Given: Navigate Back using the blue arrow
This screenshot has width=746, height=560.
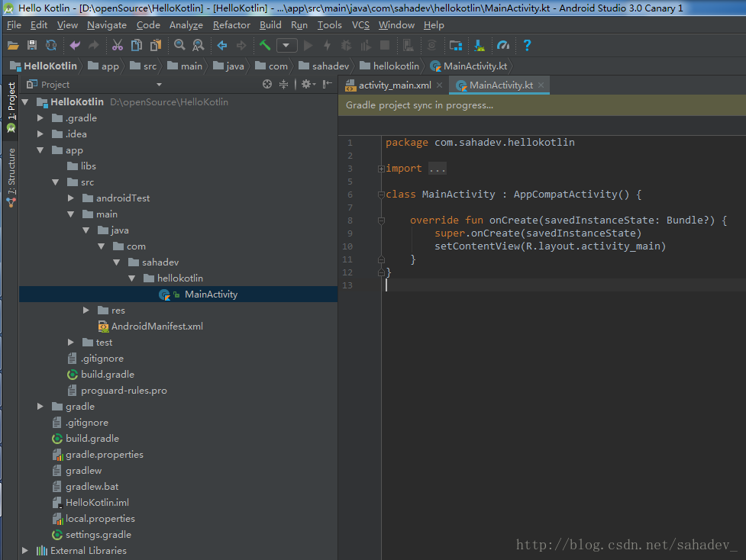Looking at the screenshot, I should coord(222,46).
